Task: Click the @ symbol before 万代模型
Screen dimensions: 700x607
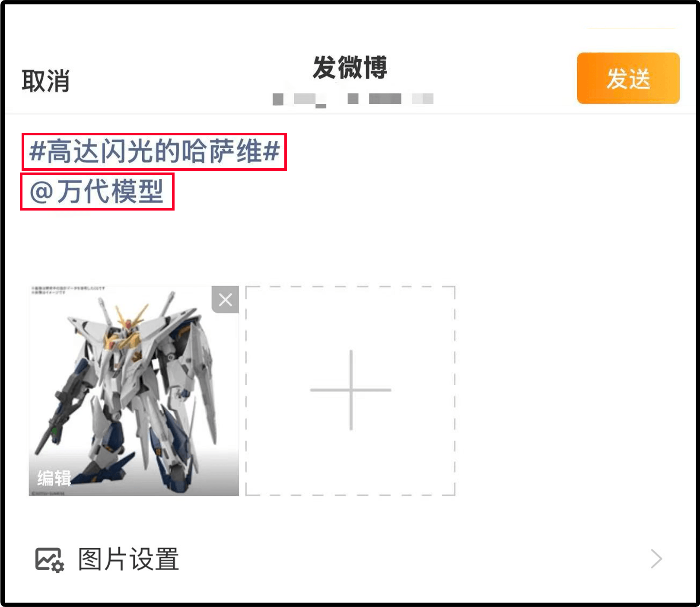Action: [x=41, y=192]
